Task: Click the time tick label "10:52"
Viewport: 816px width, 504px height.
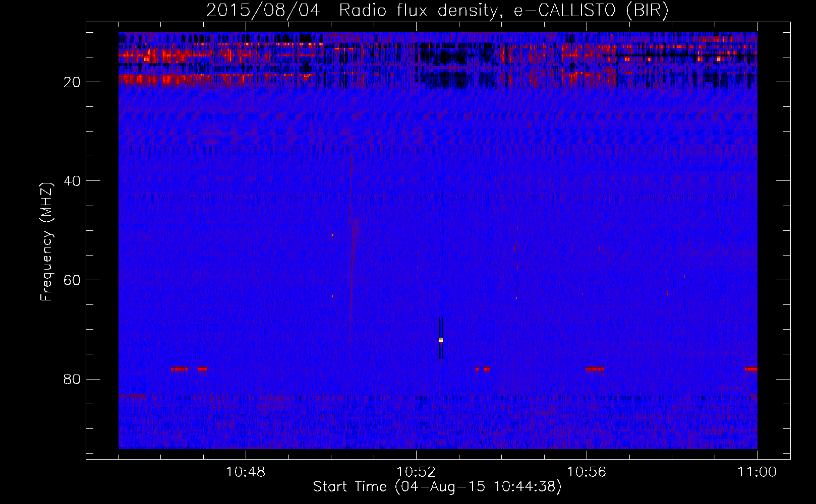Action: click(416, 472)
